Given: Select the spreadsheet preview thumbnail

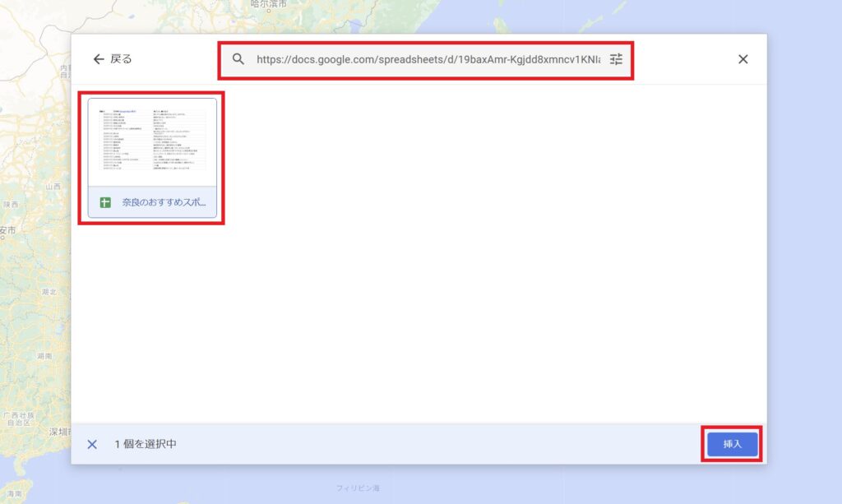Looking at the screenshot, I should click(152, 142).
